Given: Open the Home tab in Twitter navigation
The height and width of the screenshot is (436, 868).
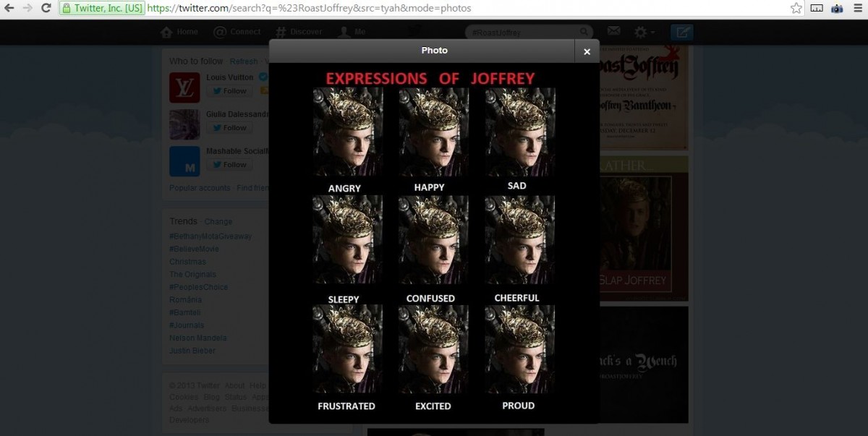Looking at the screenshot, I should pyautogui.click(x=179, y=32).
